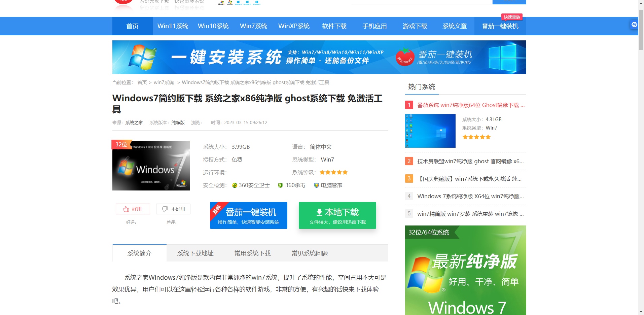This screenshot has height=315, width=644.
Task: Click the 电脑管家 shield icon
Action: 316,185
